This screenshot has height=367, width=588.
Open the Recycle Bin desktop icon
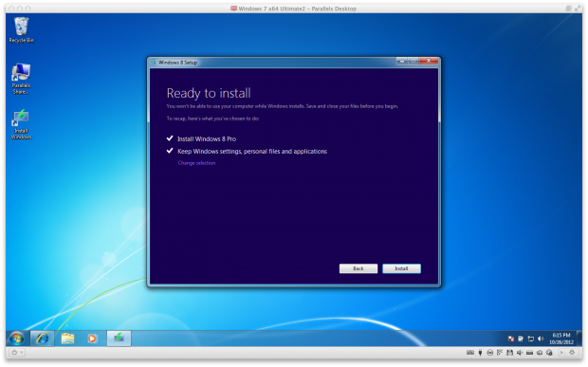coord(22,30)
